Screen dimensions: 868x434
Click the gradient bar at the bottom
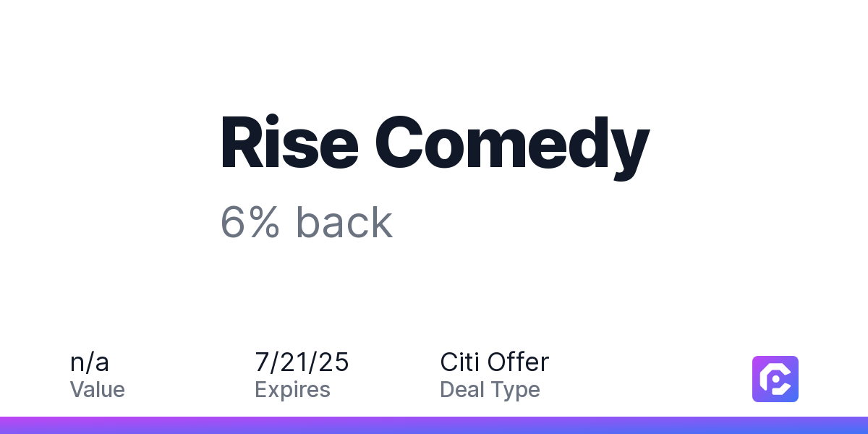tap(434, 425)
